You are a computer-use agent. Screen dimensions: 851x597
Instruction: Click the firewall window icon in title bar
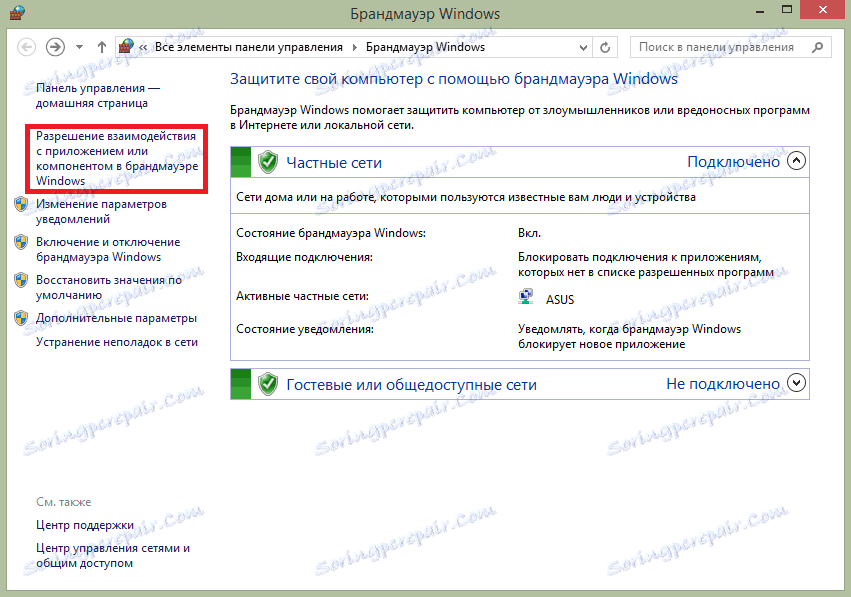pos(18,12)
